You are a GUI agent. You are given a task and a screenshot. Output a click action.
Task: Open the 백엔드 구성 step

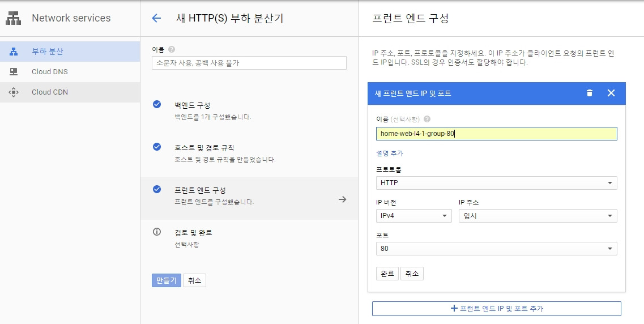coord(249,111)
